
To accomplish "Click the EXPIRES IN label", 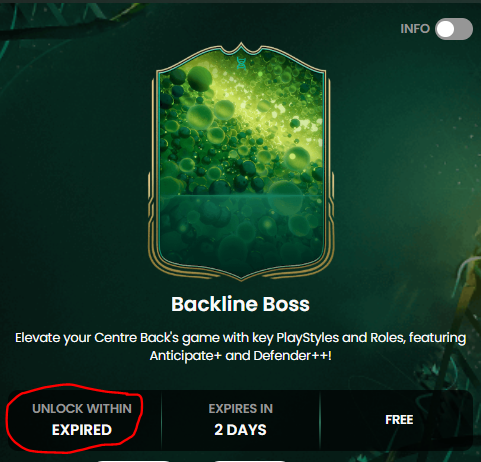I will click(241, 409).
